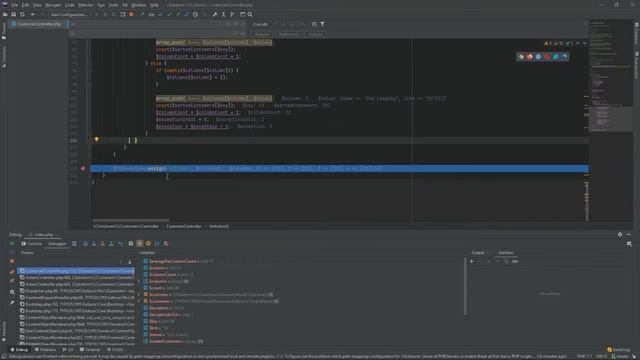Hide the Debug tool window
Viewport: 640px width, 360px height.
tap(629, 235)
